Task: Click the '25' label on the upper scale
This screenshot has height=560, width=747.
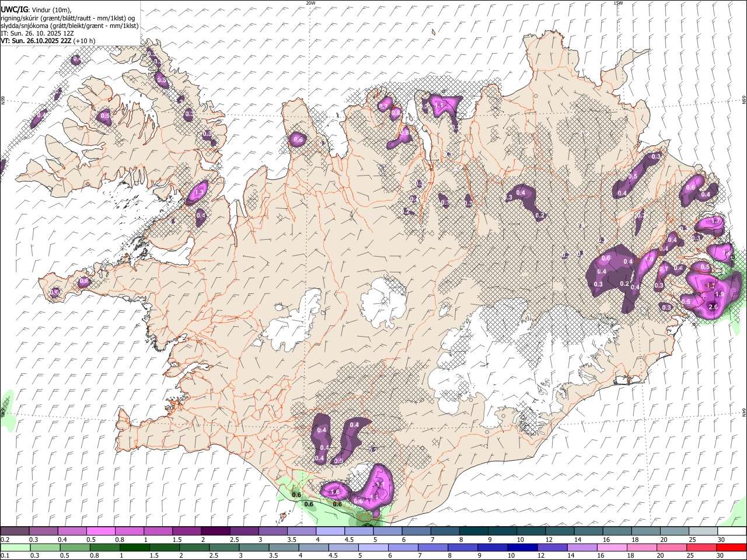Action: tap(692, 540)
